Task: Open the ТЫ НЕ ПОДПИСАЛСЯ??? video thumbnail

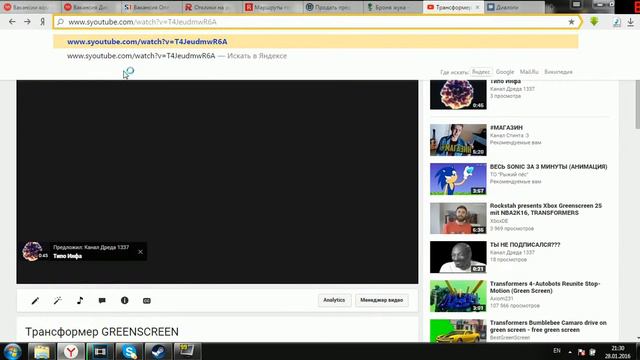Action: (458, 257)
